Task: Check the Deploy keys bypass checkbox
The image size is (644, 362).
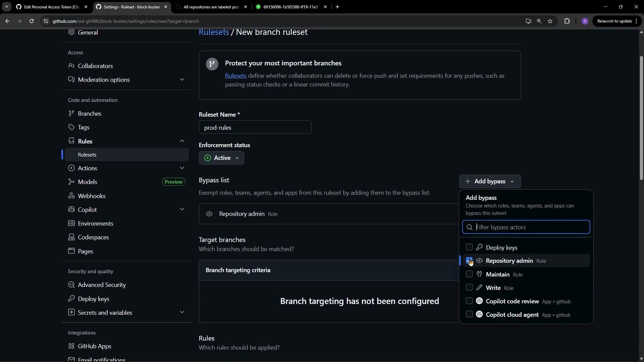Action: [469, 247]
